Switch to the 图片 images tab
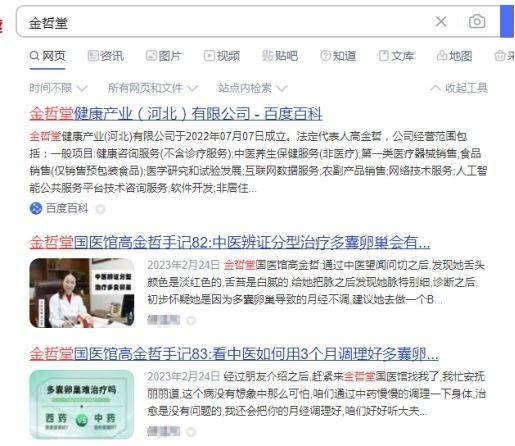Image resolution: width=515 pixels, height=446 pixels. tap(164, 56)
